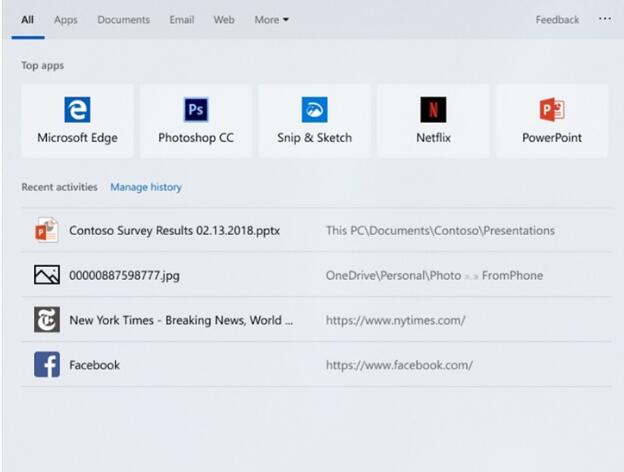Viewport: 624px width, 472px height.
Task: Click the Manage history link
Action: (x=146, y=187)
